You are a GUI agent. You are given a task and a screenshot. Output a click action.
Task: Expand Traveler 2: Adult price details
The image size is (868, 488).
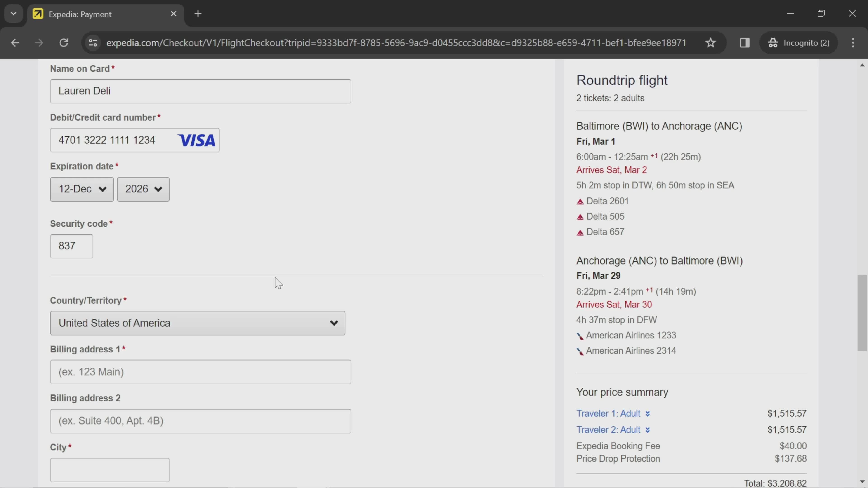point(613,429)
